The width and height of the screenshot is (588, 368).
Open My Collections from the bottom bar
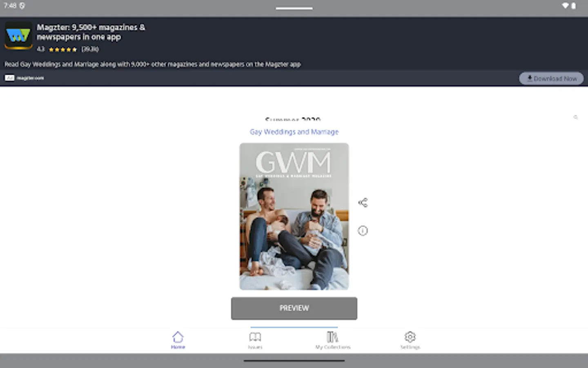tap(333, 339)
